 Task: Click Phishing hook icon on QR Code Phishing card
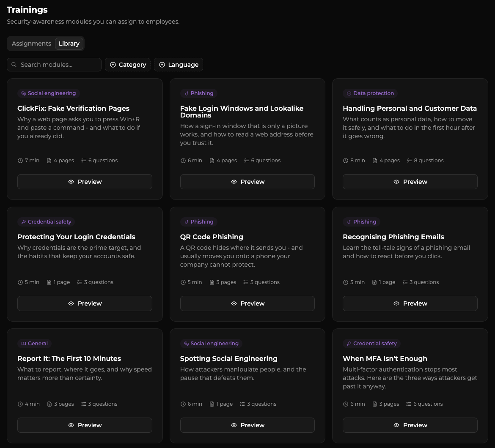click(x=186, y=221)
